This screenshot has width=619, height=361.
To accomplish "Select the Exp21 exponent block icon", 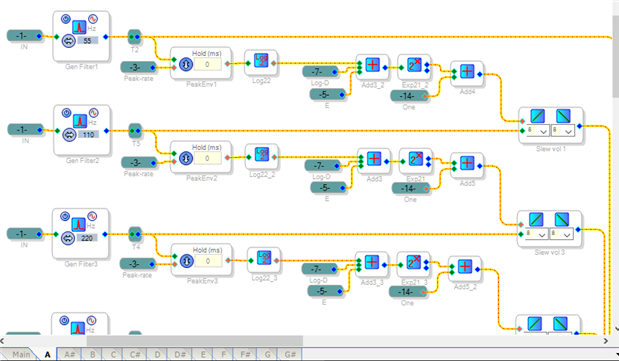I will pyautogui.click(x=415, y=158).
